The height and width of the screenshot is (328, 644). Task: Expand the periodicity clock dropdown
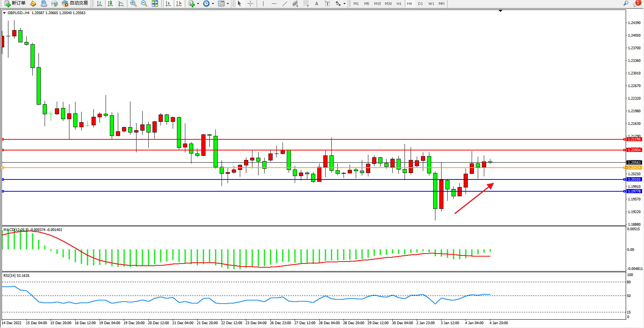pyautogui.click(x=213, y=4)
